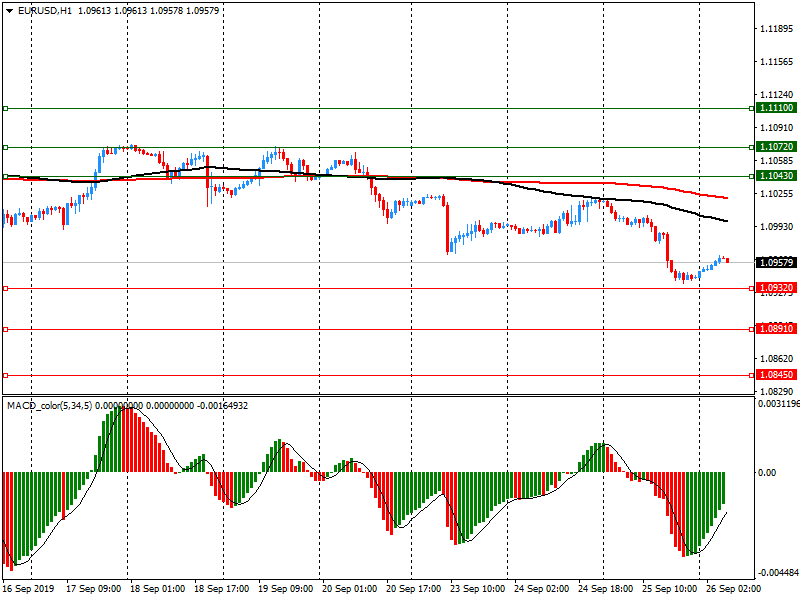
Task: Click the 25 Sep 10:00 time label
Action: pyautogui.click(x=669, y=589)
